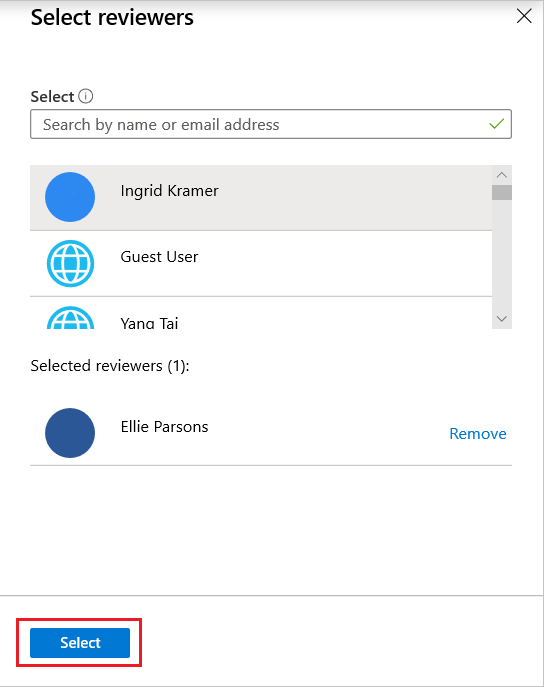This screenshot has width=544, height=687.
Task: Pick Guest User as a reviewer
Action: click(x=261, y=263)
